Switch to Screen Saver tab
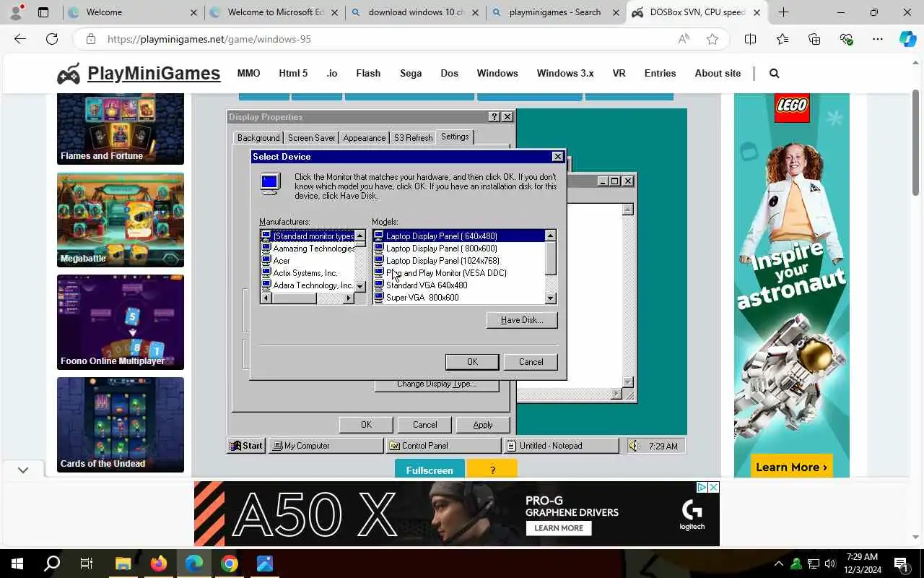 311,138
